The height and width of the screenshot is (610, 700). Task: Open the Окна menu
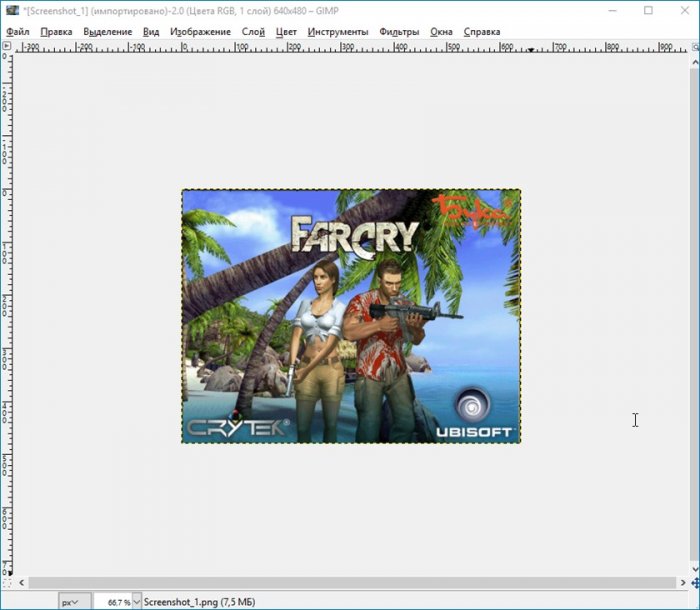pos(441,32)
